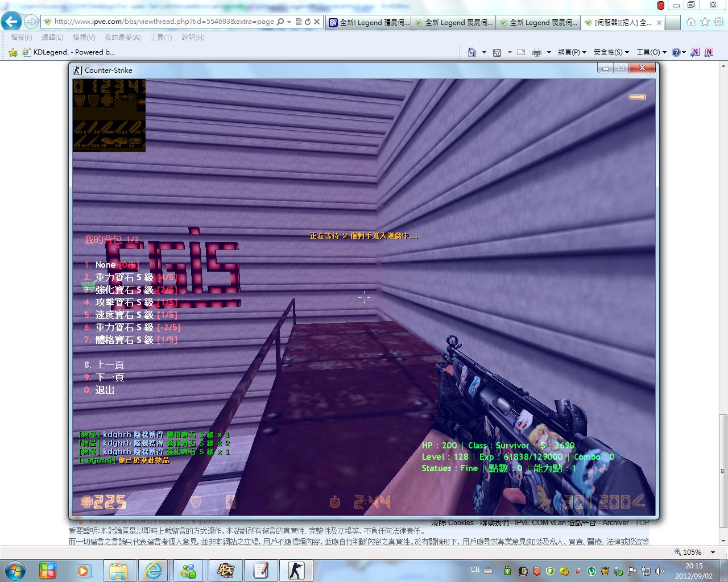Image resolution: width=728 pixels, height=582 pixels.
Task: Click the 105% zoom level button
Action: (688, 552)
